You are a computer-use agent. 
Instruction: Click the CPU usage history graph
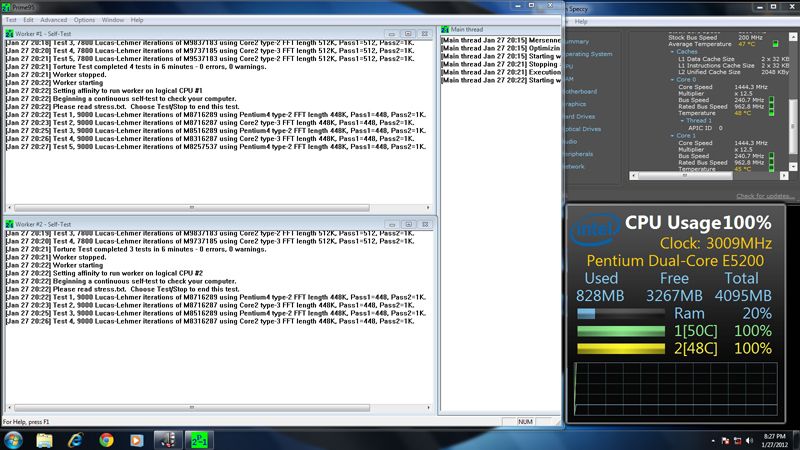coord(676,389)
